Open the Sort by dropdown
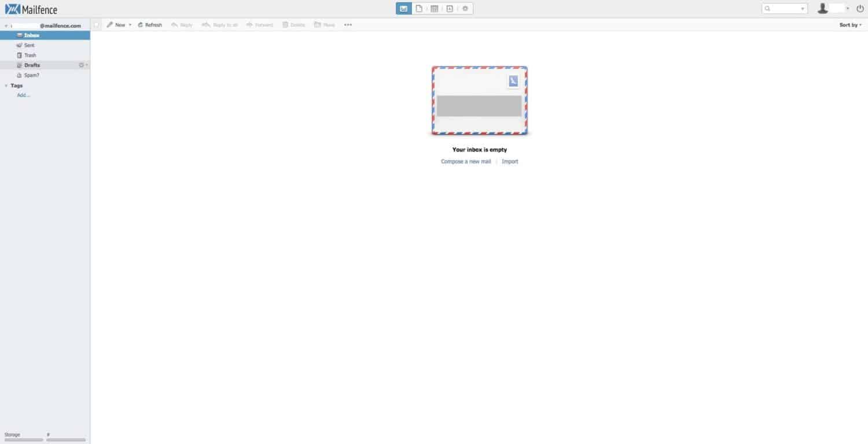 [850, 25]
